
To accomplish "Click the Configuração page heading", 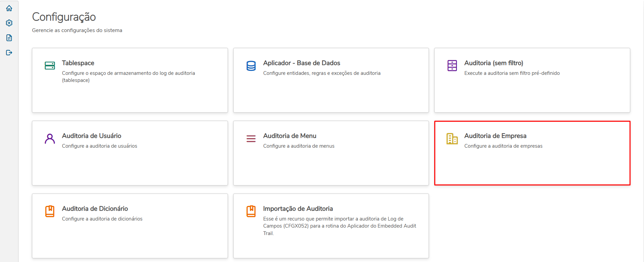I will [x=64, y=17].
